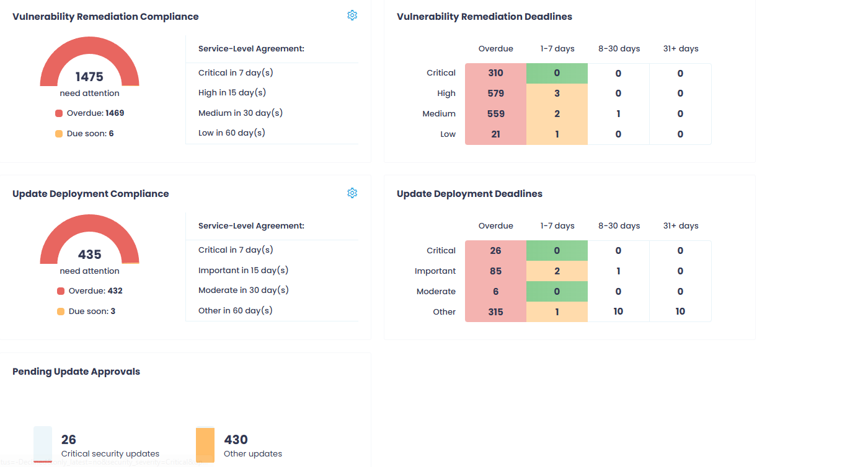Open the Critical row in Vulnerability Remediation Deadlines

[x=441, y=72]
